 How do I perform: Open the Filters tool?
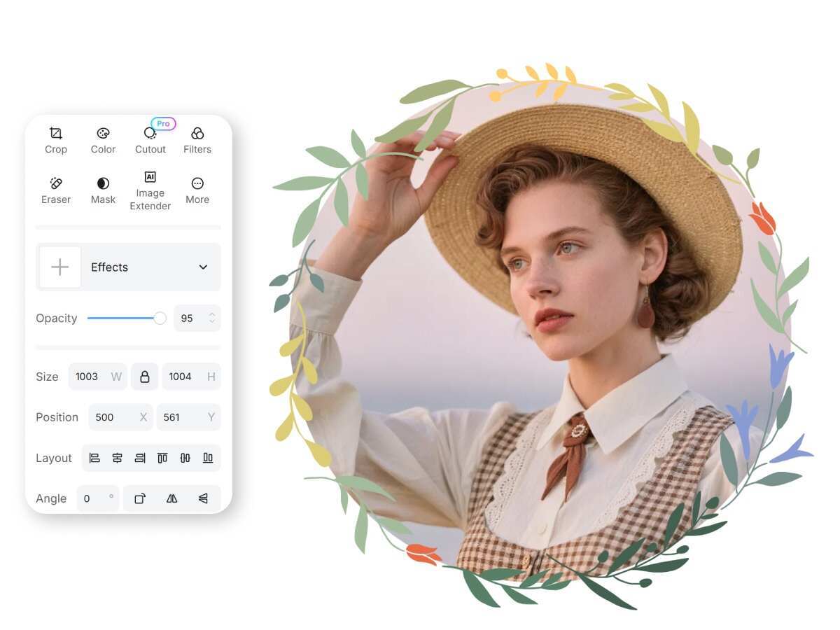[197, 140]
